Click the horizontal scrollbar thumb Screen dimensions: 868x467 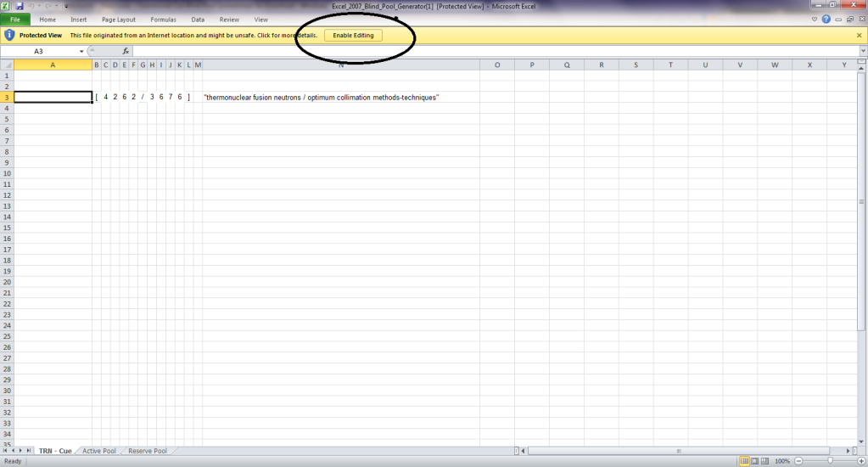pos(679,451)
